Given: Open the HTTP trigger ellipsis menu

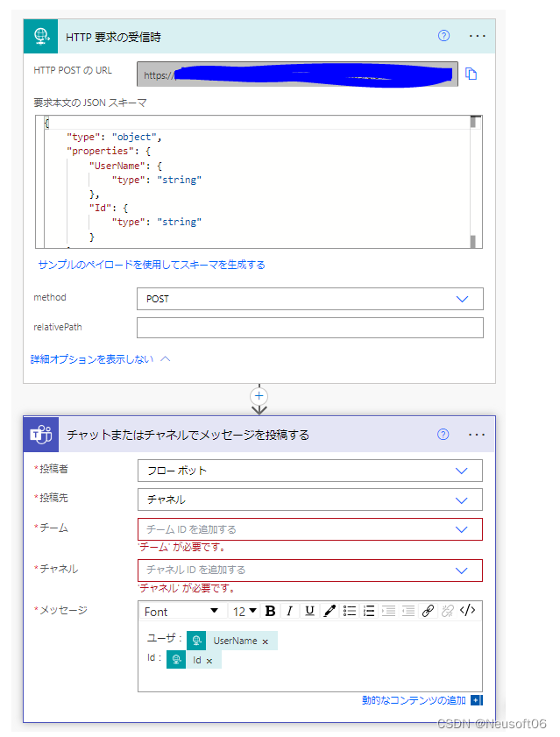Looking at the screenshot, I should [x=477, y=36].
